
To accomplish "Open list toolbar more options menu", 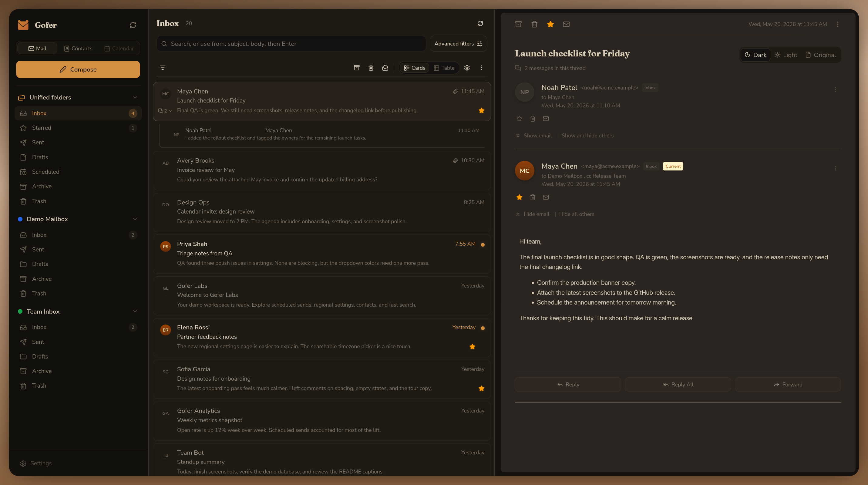I will [x=481, y=68].
